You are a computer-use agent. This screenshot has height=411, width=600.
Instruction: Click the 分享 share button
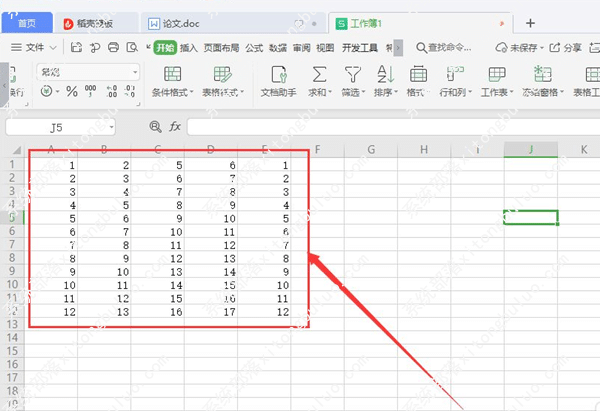point(565,47)
